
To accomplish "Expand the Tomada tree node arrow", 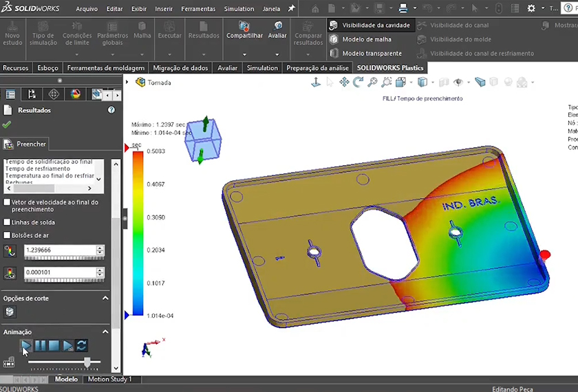I will [127, 82].
